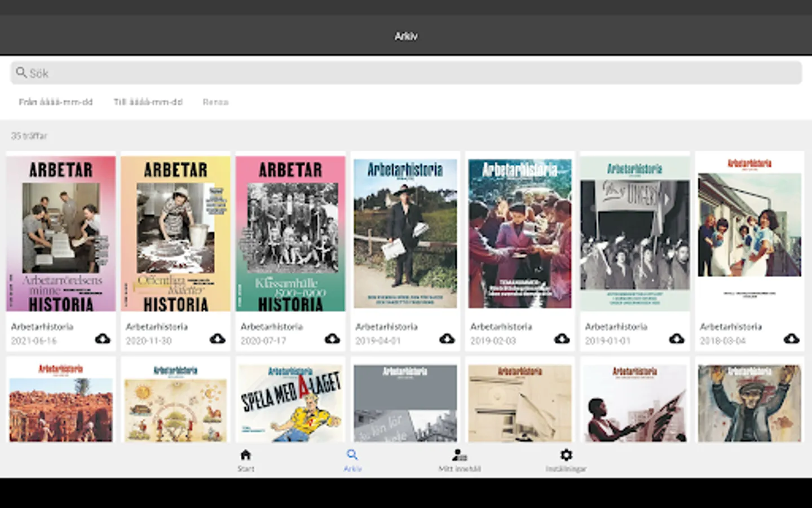
Task: Open the 2018-03-04 issue cover
Action: (x=749, y=234)
